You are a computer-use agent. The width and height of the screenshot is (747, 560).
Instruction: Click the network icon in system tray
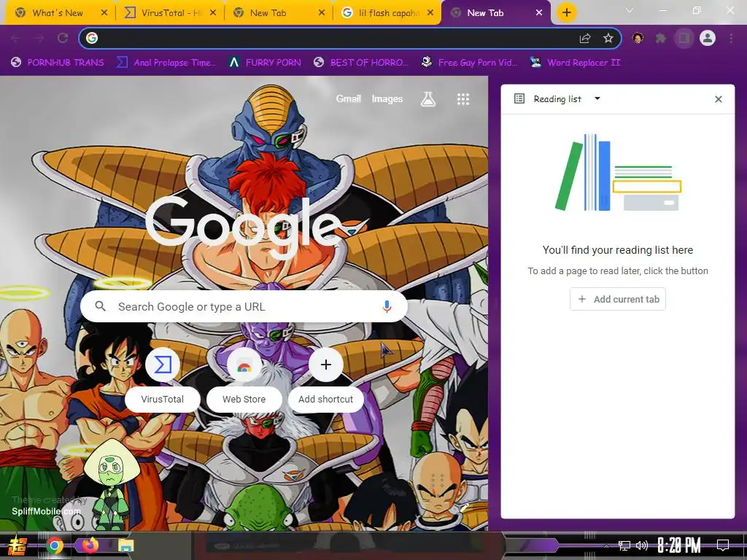click(624, 545)
